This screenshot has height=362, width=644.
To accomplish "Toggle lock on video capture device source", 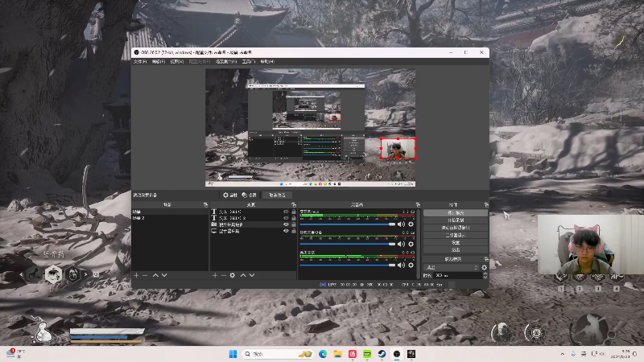I will pyautogui.click(x=294, y=224).
